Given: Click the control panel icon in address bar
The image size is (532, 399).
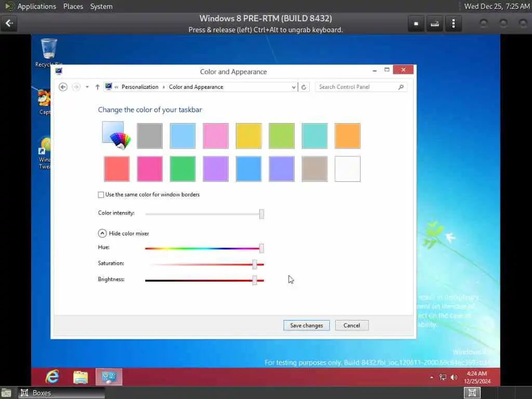Looking at the screenshot, I should (109, 87).
